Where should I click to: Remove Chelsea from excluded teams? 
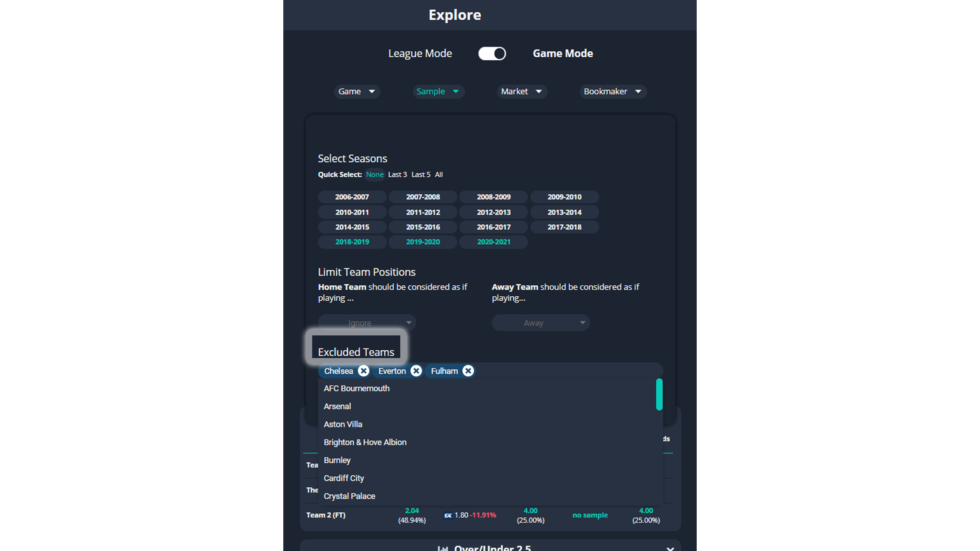pyautogui.click(x=364, y=371)
